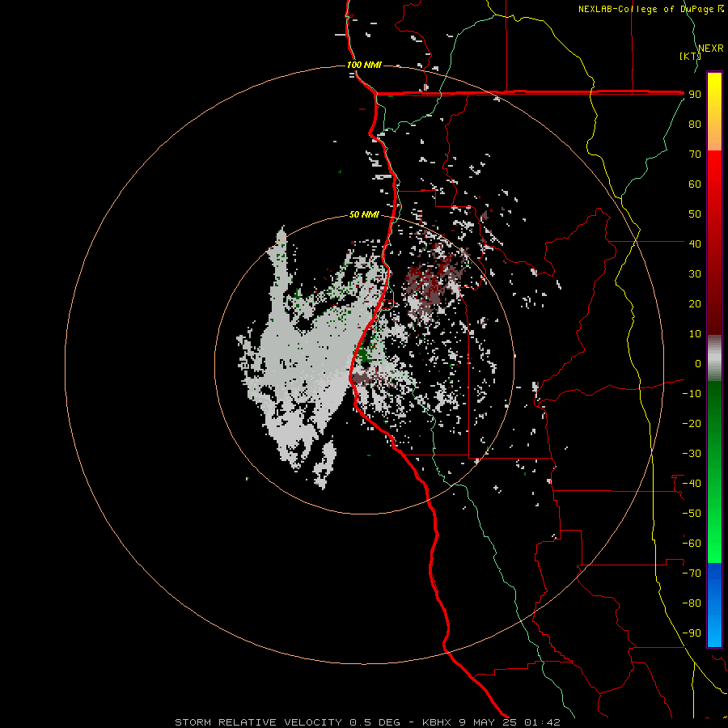The image size is (728, 728).
Task: Click the "NEXR" label above the scale
Action: [x=711, y=49]
